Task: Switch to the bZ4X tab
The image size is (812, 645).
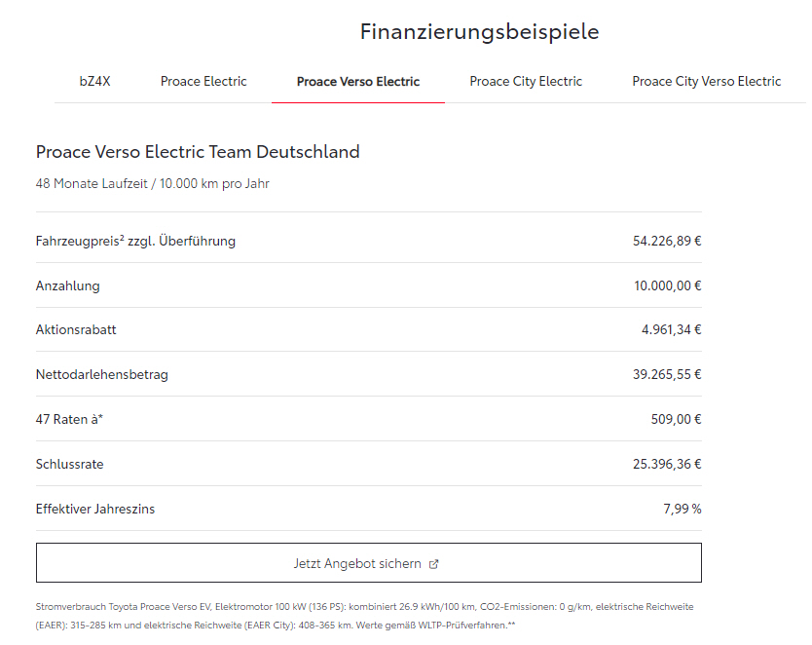Action: [94, 81]
